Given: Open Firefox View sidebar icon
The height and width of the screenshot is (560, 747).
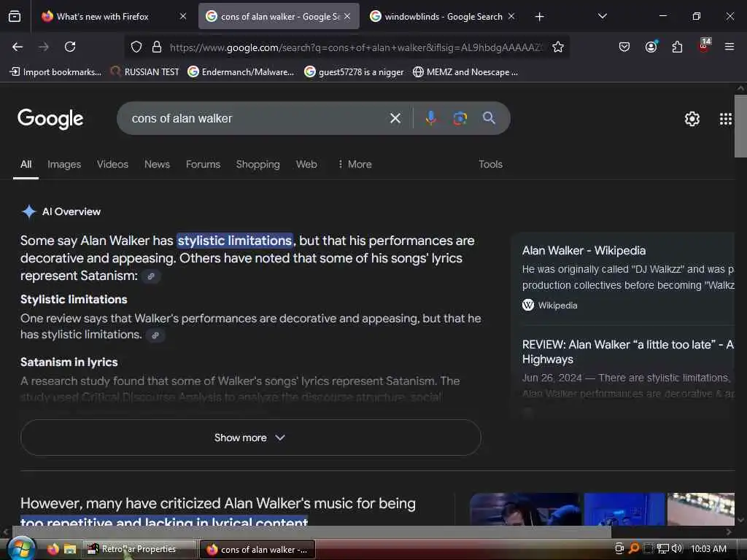Looking at the screenshot, I should point(15,17).
